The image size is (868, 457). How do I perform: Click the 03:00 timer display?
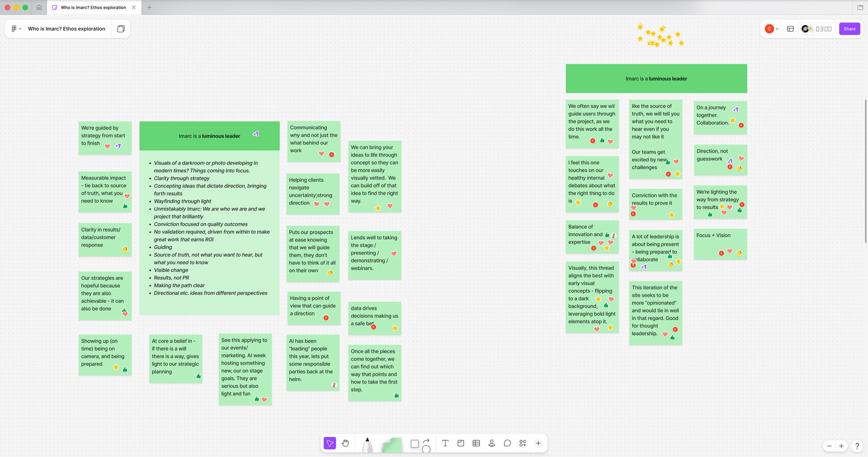(824, 29)
